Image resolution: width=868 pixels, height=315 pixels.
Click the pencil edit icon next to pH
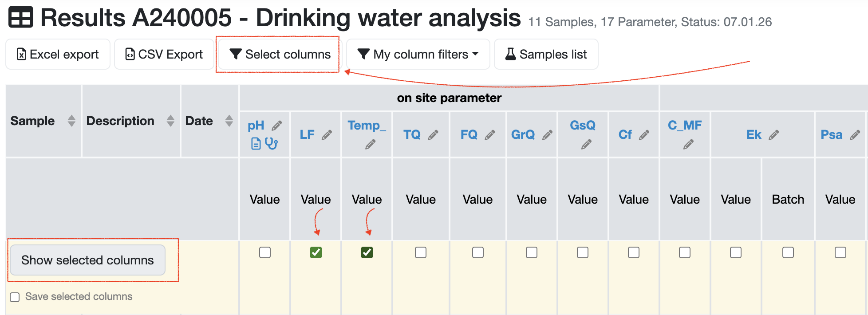click(x=276, y=126)
